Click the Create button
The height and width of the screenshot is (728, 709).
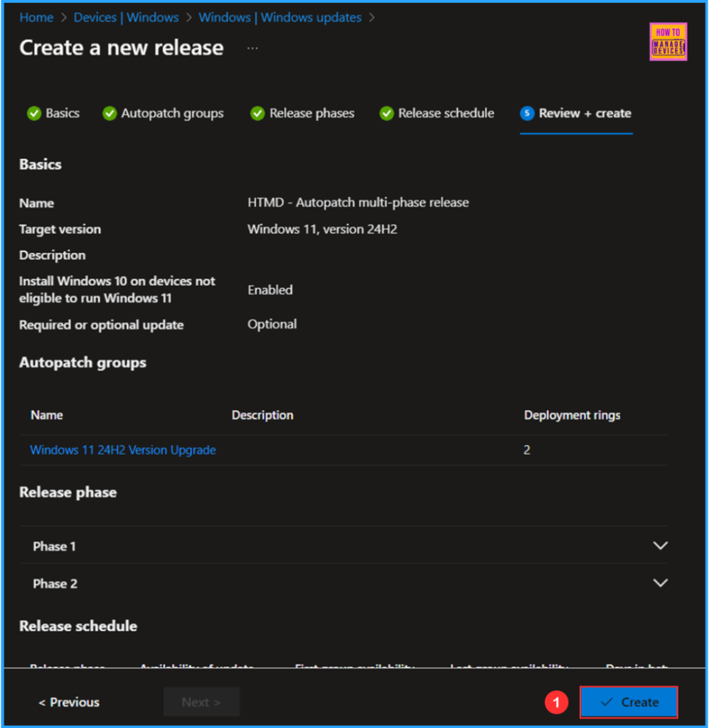(629, 702)
